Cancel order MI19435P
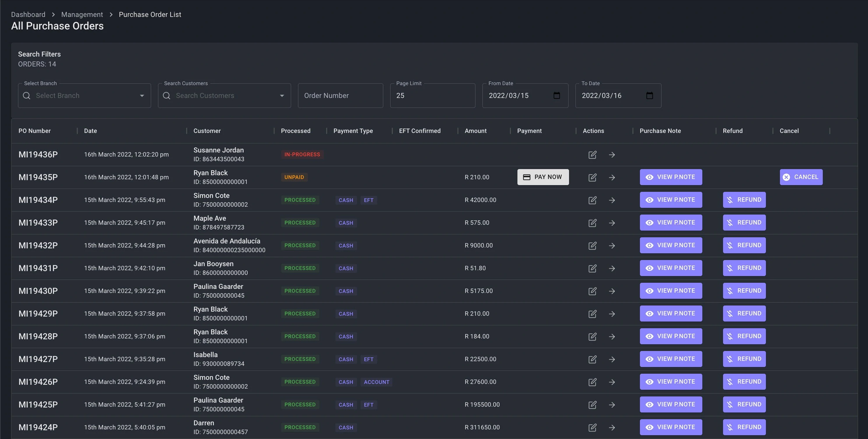The height and width of the screenshot is (439, 868). click(801, 177)
